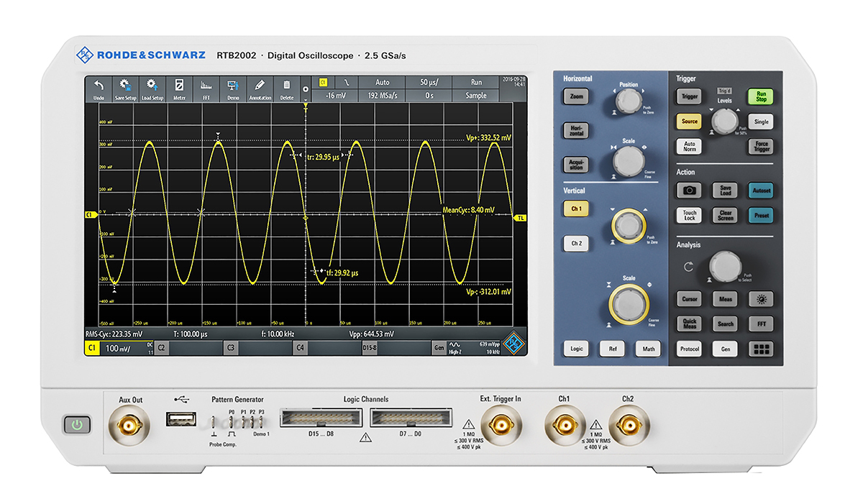Open the FFT analysis icon
This screenshot has height=504, width=863.
coord(206,88)
